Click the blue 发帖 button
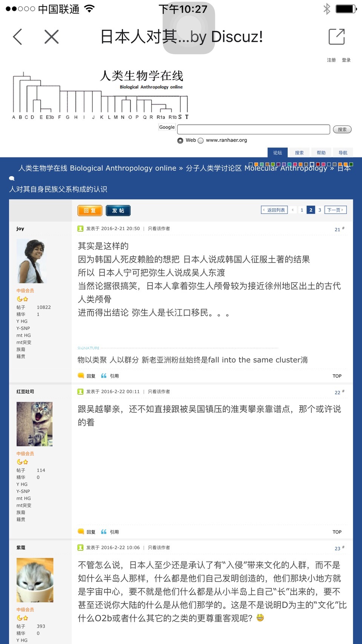The height and width of the screenshot is (644, 362). click(118, 211)
